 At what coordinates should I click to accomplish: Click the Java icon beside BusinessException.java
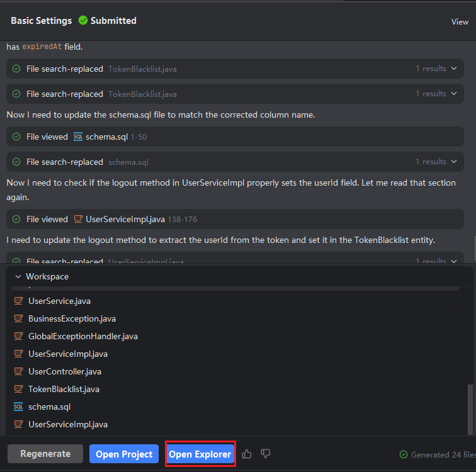18,318
